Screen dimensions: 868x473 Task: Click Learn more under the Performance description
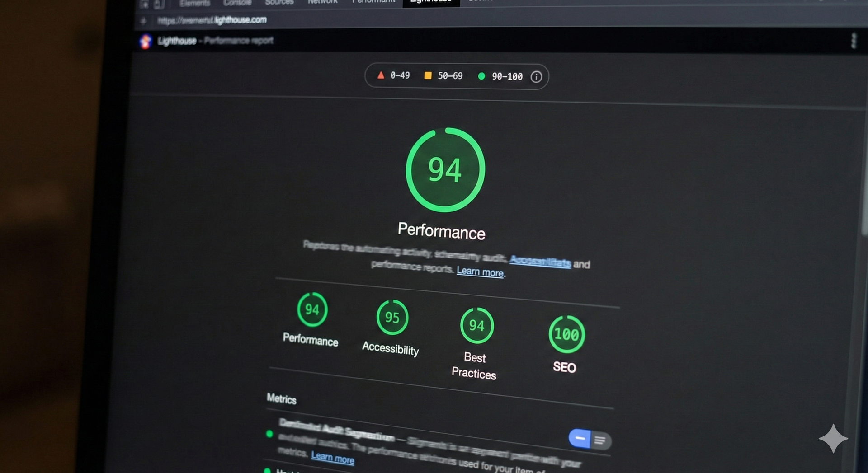coord(480,272)
